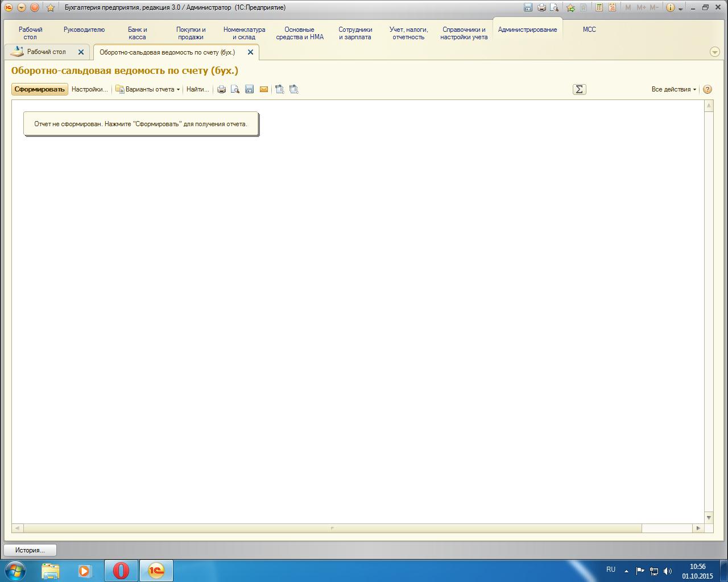Open the Банк и касса section
The width and height of the screenshot is (728, 582).
coord(137,33)
